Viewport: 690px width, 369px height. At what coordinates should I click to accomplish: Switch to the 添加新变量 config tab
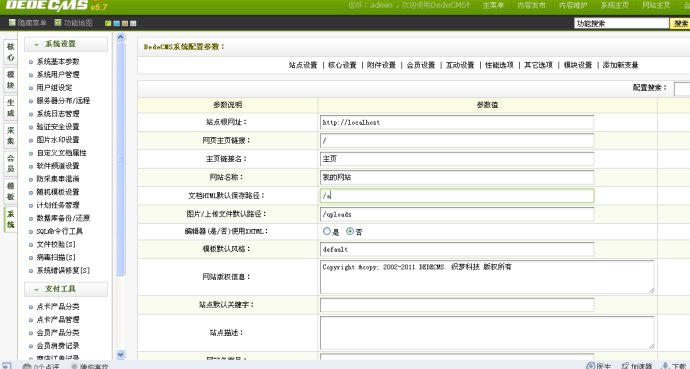click(x=620, y=65)
